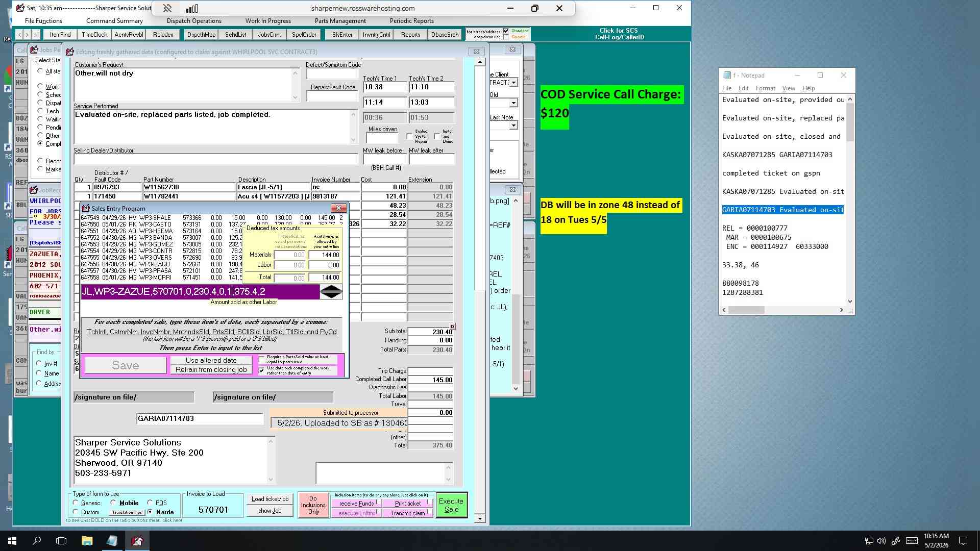Enable the Google address dropdown checkbox

click(x=506, y=37)
